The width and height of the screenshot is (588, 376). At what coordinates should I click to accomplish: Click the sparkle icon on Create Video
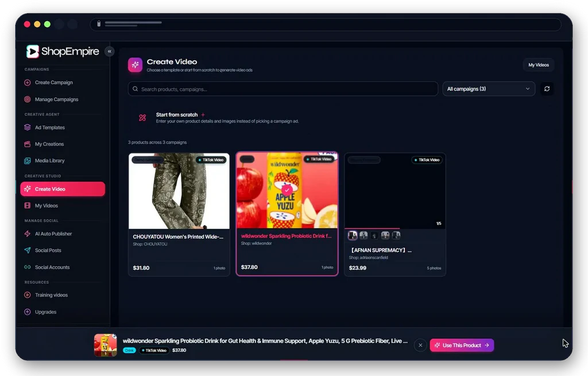point(28,189)
